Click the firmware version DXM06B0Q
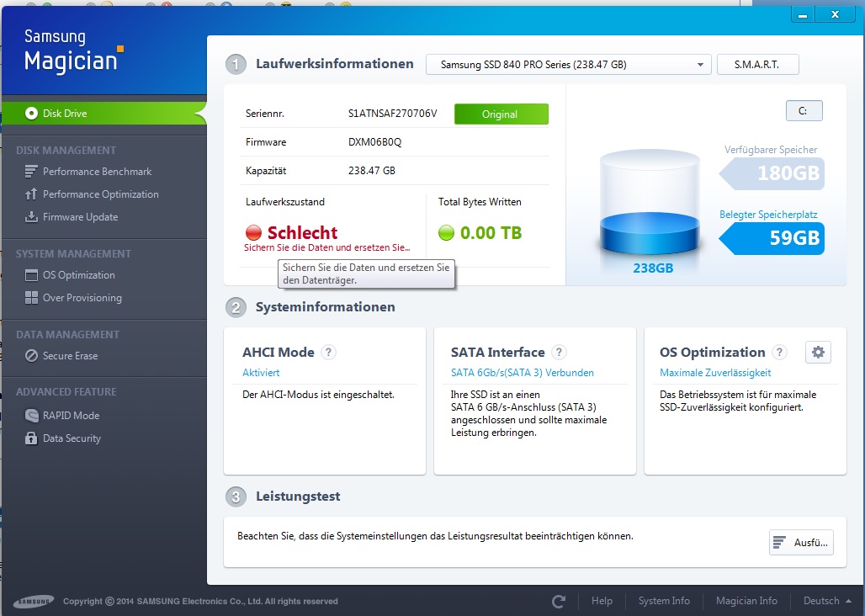This screenshot has height=616, width=865. coord(374,142)
